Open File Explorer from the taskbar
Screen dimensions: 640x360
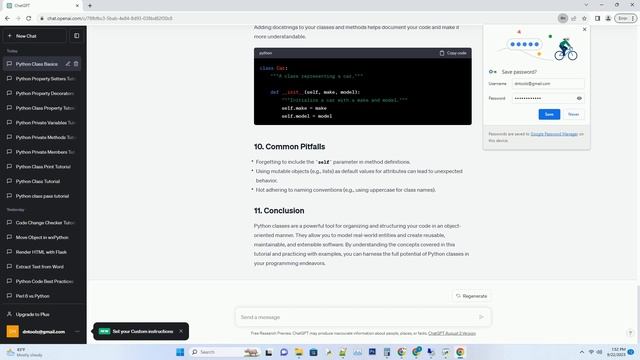(298, 352)
